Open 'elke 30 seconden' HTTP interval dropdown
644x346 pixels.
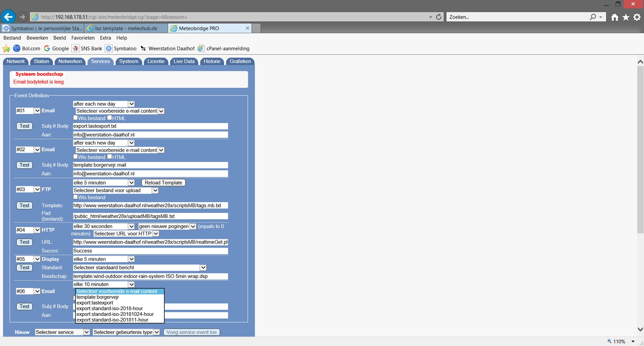tap(104, 226)
